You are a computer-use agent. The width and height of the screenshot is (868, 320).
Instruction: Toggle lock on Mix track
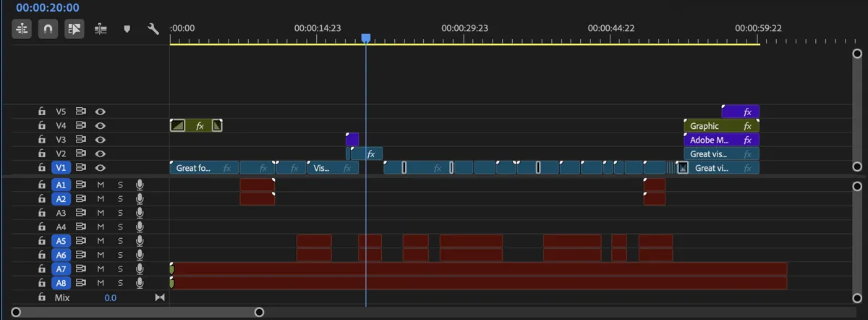click(x=42, y=297)
